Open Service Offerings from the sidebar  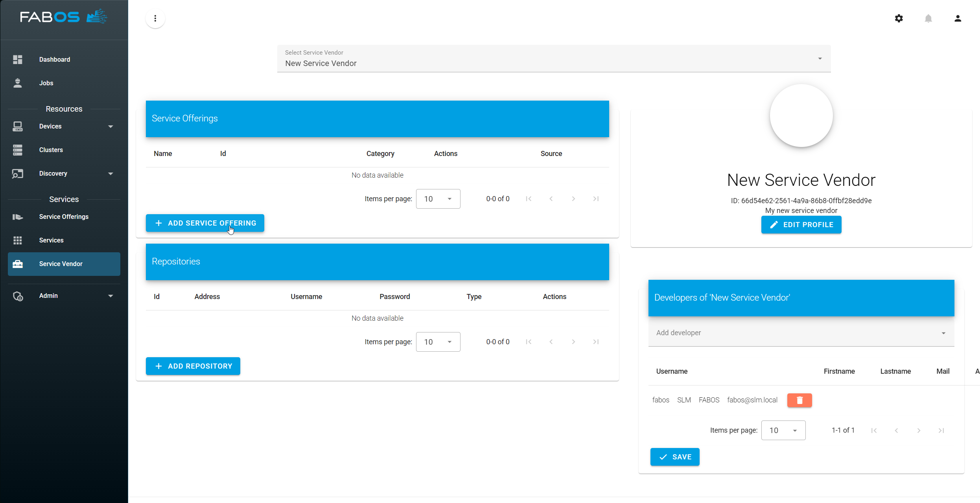tap(18, 217)
